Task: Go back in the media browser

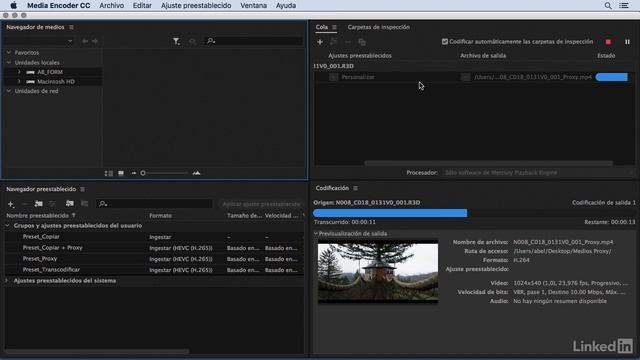Action: [85, 41]
